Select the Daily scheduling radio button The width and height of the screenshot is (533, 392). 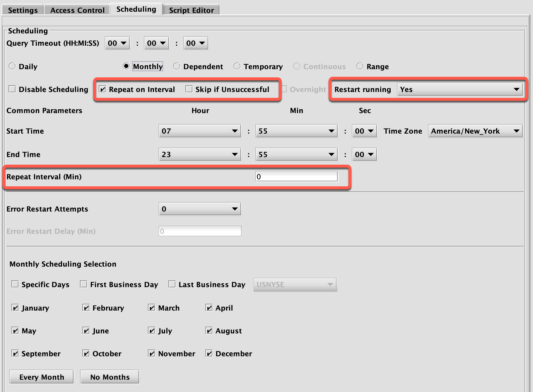12,67
